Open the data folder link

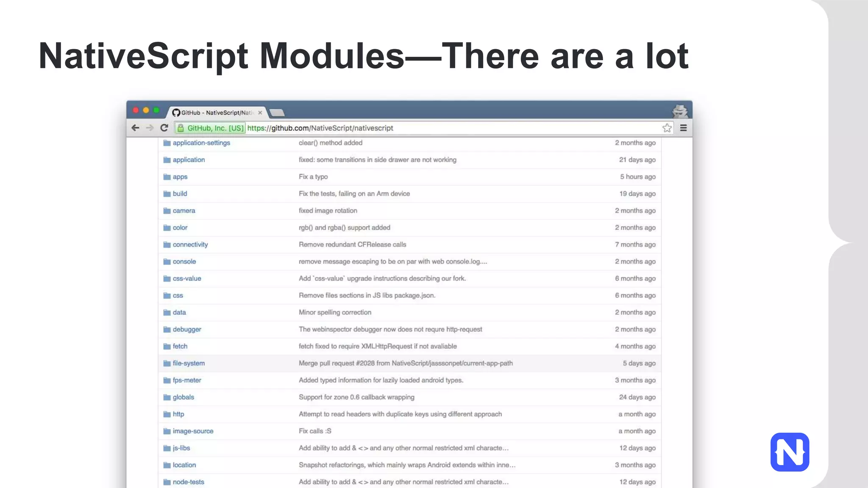(x=179, y=312)
